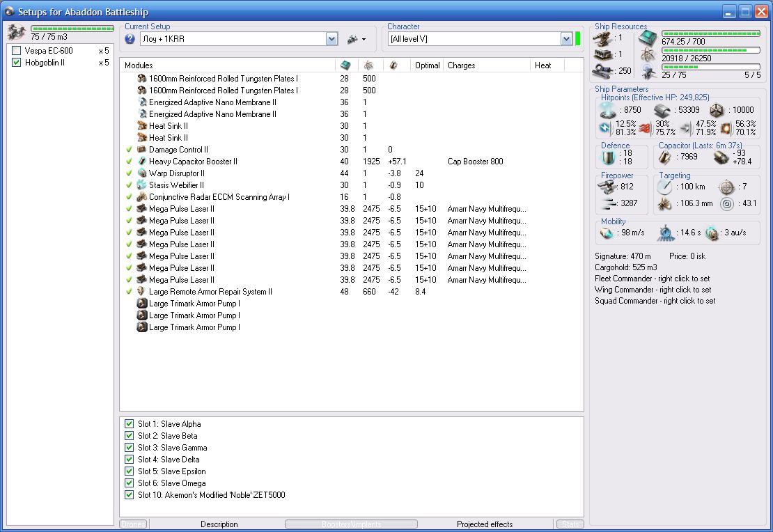
Task: Click the align time mobility icon
Action: (667, 233)
